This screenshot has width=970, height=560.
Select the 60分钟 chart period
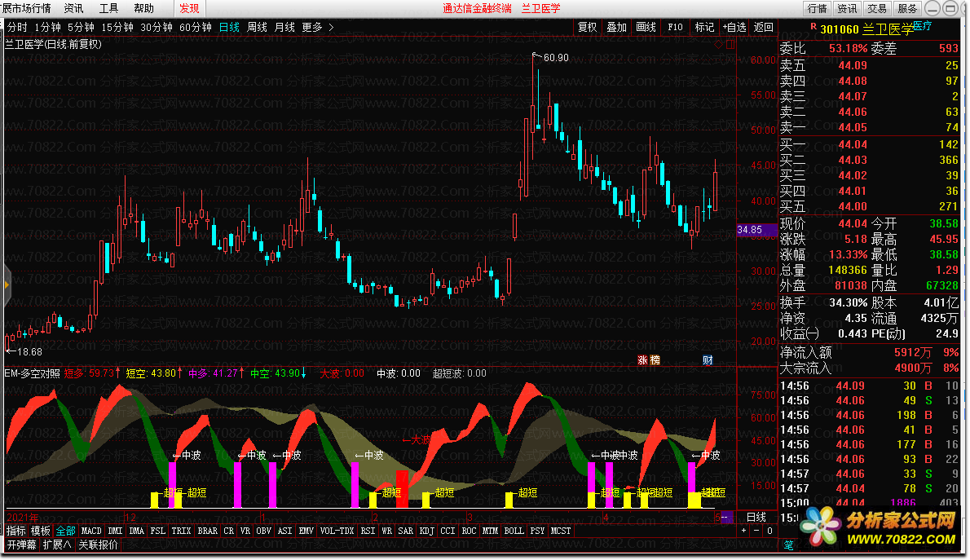point(196,27)
